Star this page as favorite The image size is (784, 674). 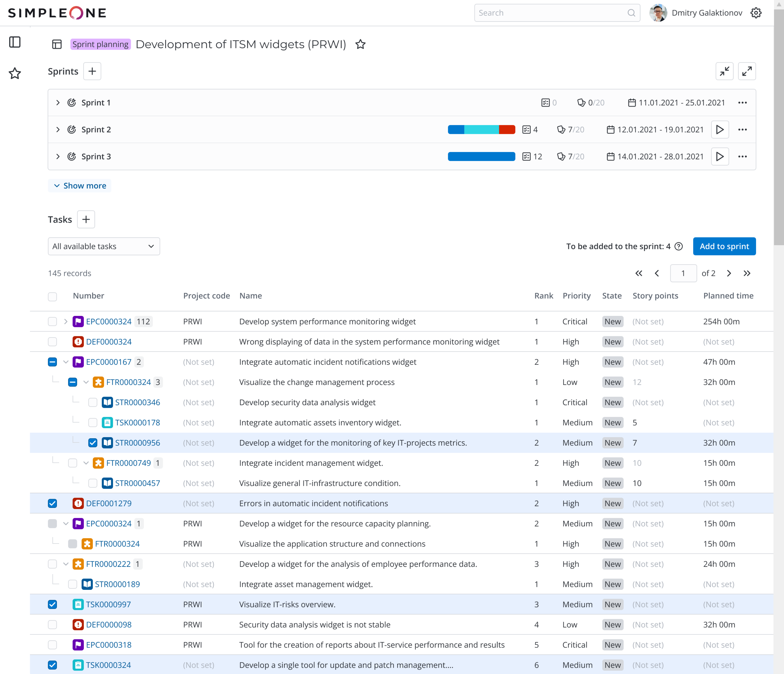[360, 44]
